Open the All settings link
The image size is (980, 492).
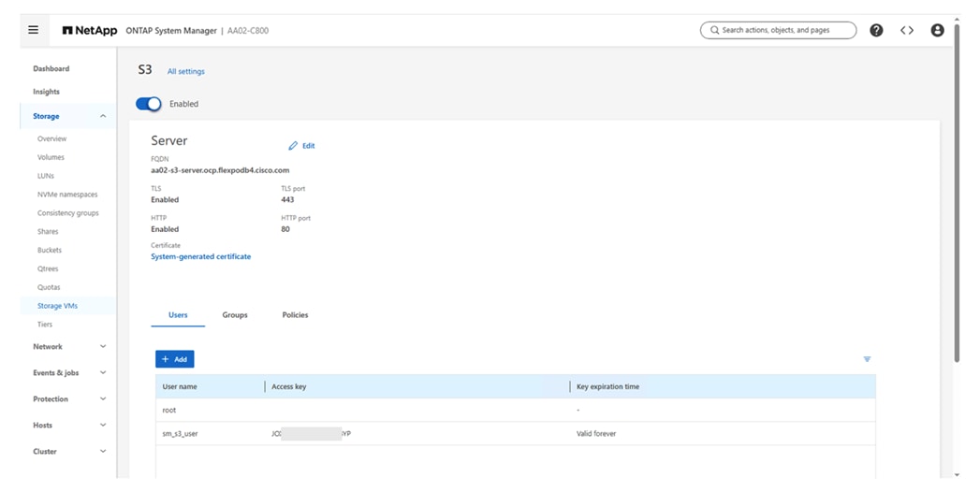(x=185, y=72)
